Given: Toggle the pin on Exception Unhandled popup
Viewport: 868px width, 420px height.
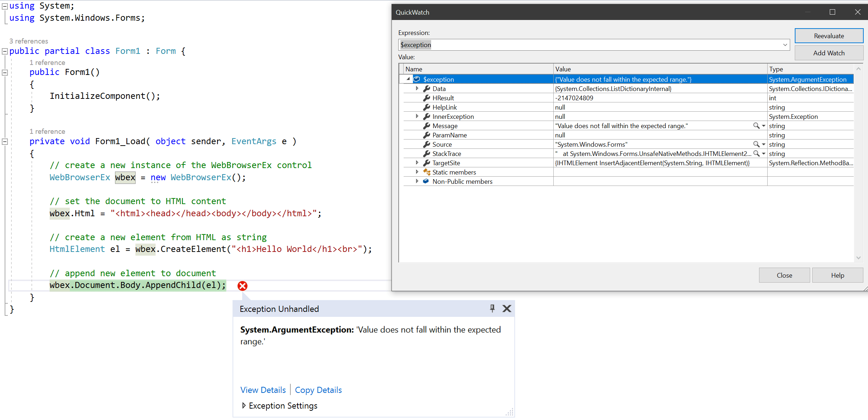Looking at the screenshot, I should [493, 308].
